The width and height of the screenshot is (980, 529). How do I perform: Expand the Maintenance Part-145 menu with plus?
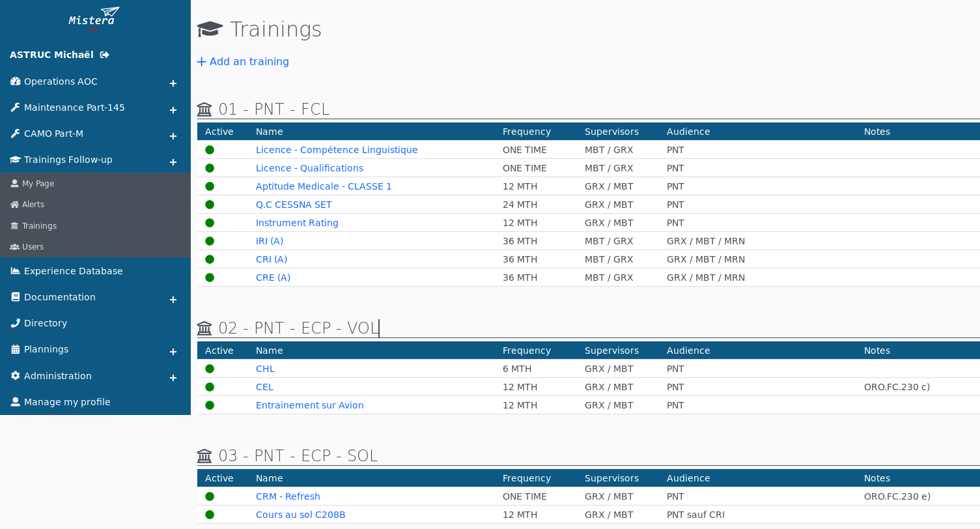pyautogui.click(x=173, y=110)
